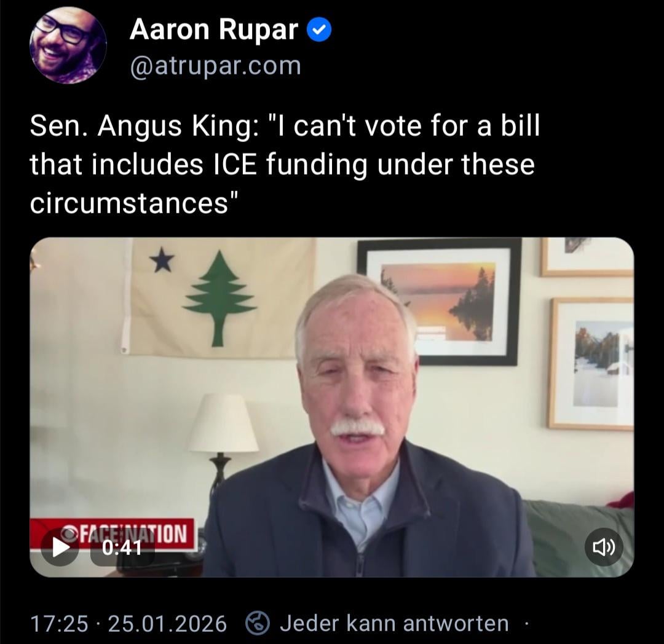Select the post text quoting Angus King
This screenshot has width=664, height=644.
(x=285, y=164)
